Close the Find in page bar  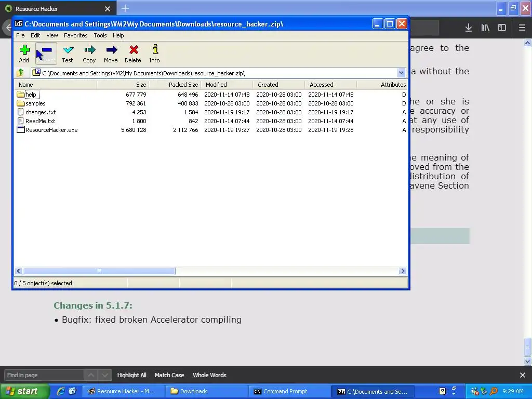point(523,375)
